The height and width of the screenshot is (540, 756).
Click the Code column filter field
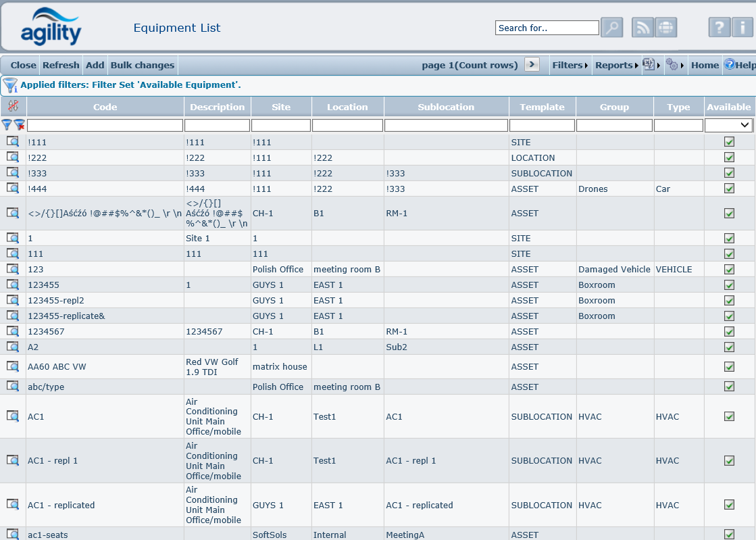[x=105, y=125]
